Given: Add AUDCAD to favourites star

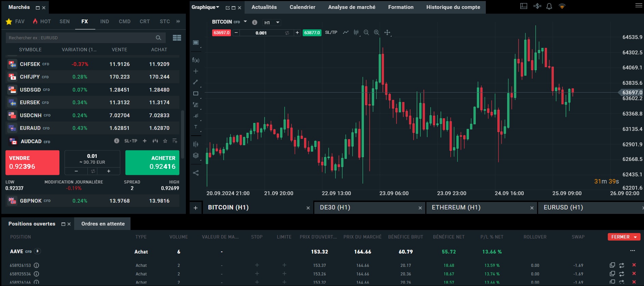Looking at the screenshot, I should tap(165, 141).
